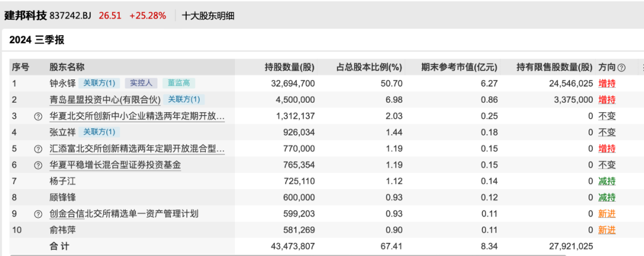Click the question mark icon in row 6
The height and width of the screenshot is (256, 644).
38,165
